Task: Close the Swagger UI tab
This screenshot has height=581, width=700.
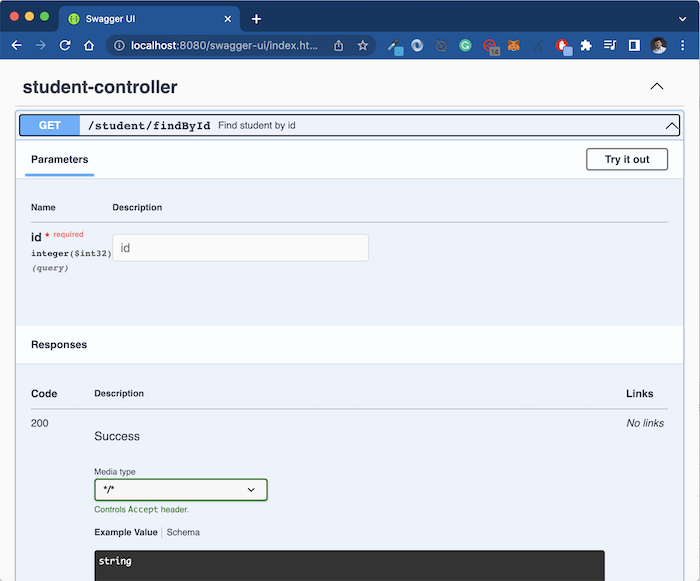Action: pos(228,19)
